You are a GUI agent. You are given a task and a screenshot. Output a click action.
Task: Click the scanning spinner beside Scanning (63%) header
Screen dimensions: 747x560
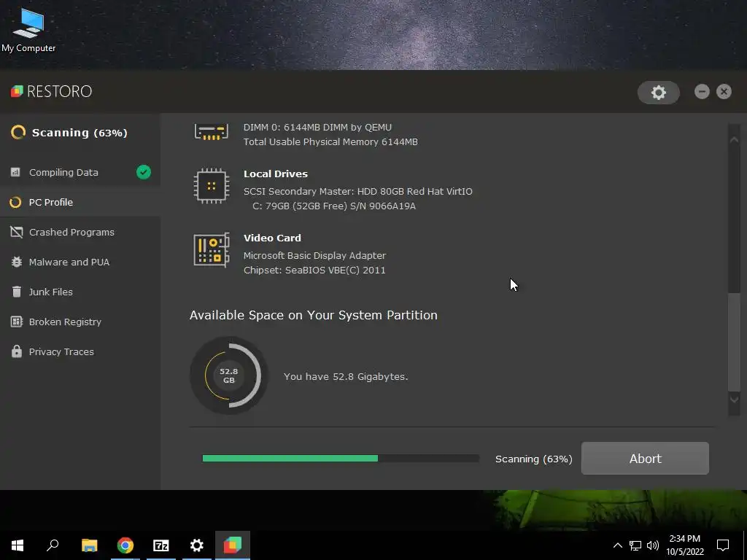(18, 133)
